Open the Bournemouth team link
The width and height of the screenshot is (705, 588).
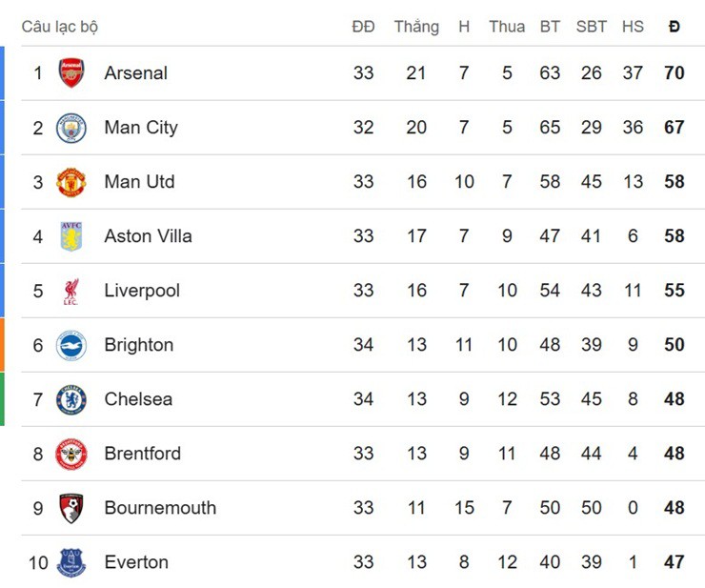tap(160, 508)
